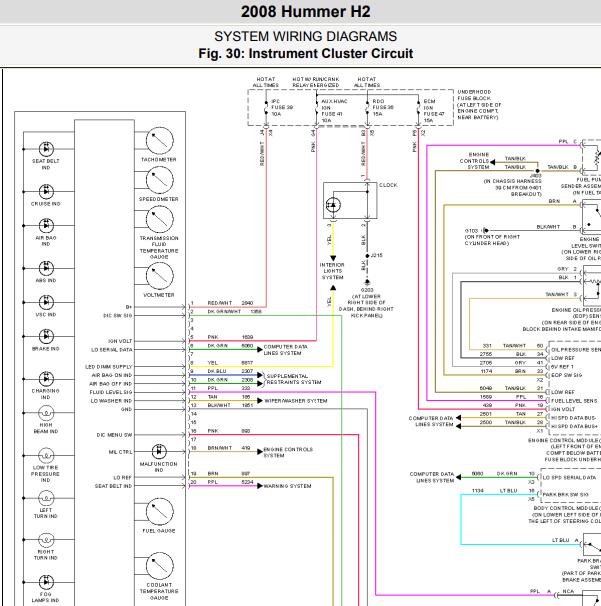
Task: Click the G203 ground symbol below J215
Action: coord(367,282)
